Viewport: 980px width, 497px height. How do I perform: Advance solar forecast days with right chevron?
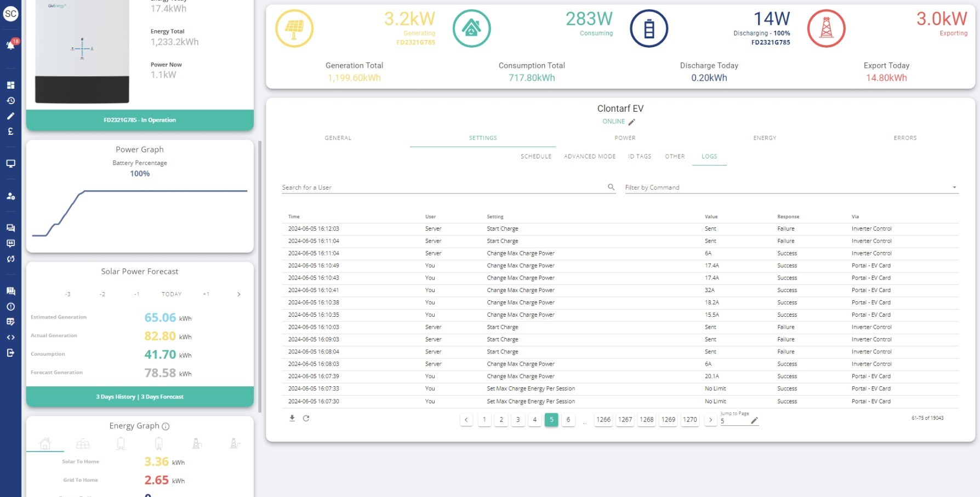point(238,294)
